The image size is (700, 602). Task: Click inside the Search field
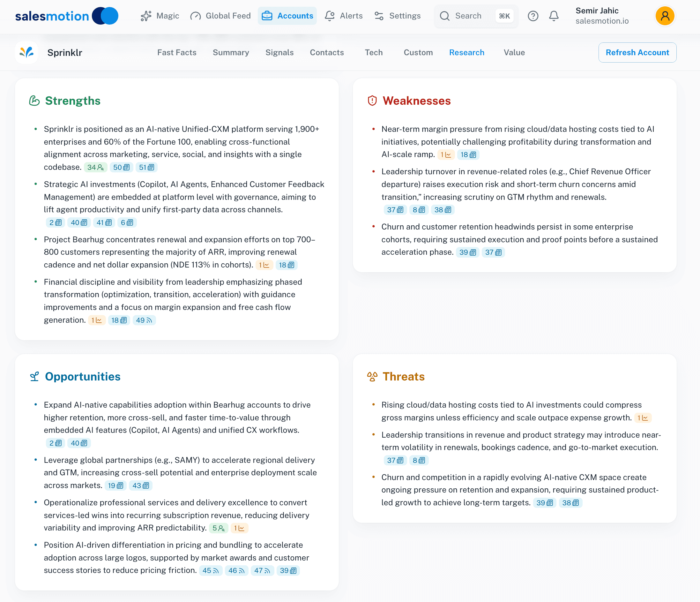(x=470, y=16)
